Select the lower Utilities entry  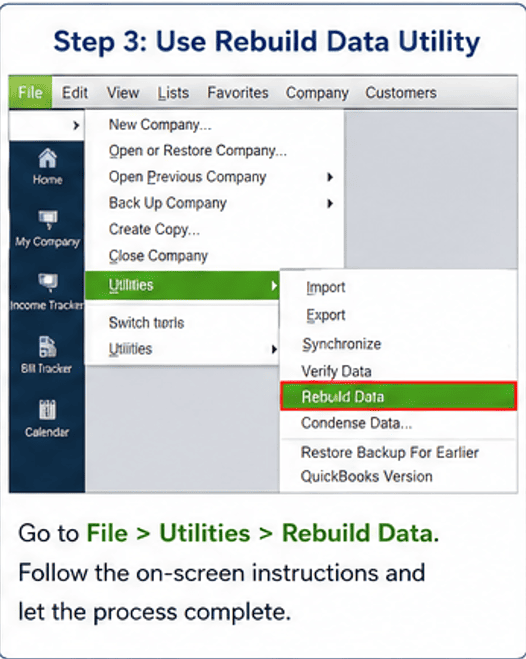point(181,349)
